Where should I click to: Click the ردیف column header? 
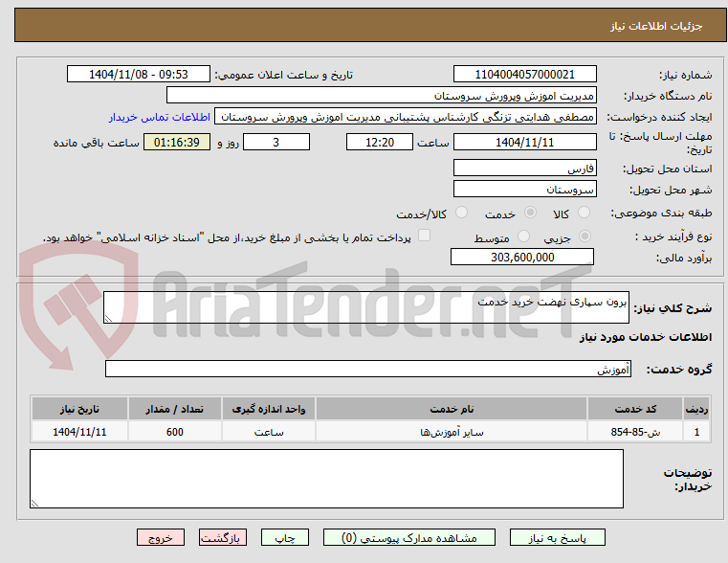(696, 409)
